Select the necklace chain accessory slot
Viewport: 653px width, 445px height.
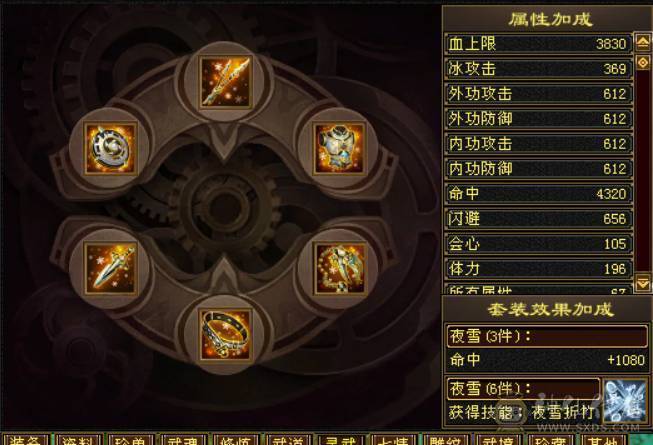tap(340, 268)
